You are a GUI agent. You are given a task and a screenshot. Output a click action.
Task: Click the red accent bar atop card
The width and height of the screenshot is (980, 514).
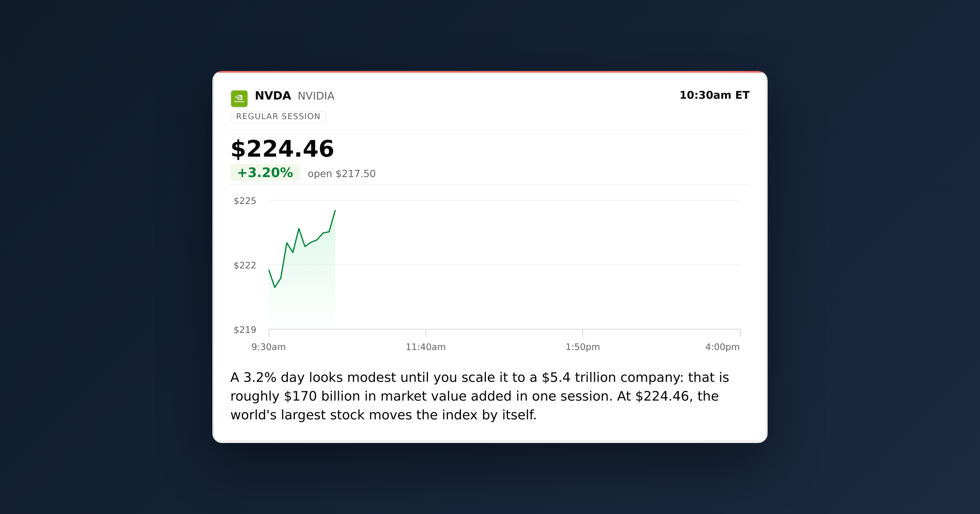490,72
